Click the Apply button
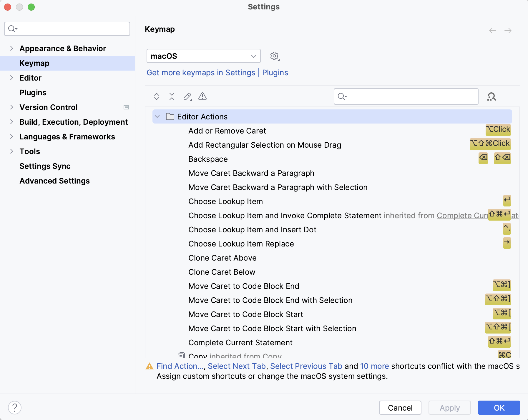528x420 pixels. coord(449,408)
